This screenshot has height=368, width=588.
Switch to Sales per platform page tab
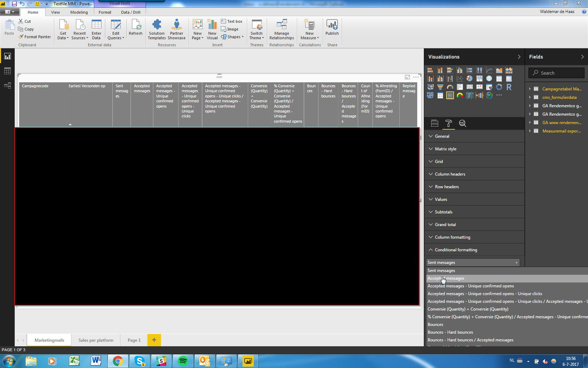(x=96, y=340)
